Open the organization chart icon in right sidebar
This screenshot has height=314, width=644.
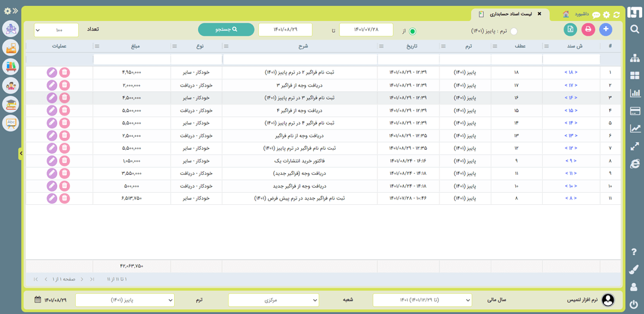point(635,59)
